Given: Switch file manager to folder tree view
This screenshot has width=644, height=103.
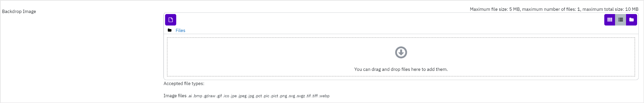Looking at the screenshot, I should point(631,20).
